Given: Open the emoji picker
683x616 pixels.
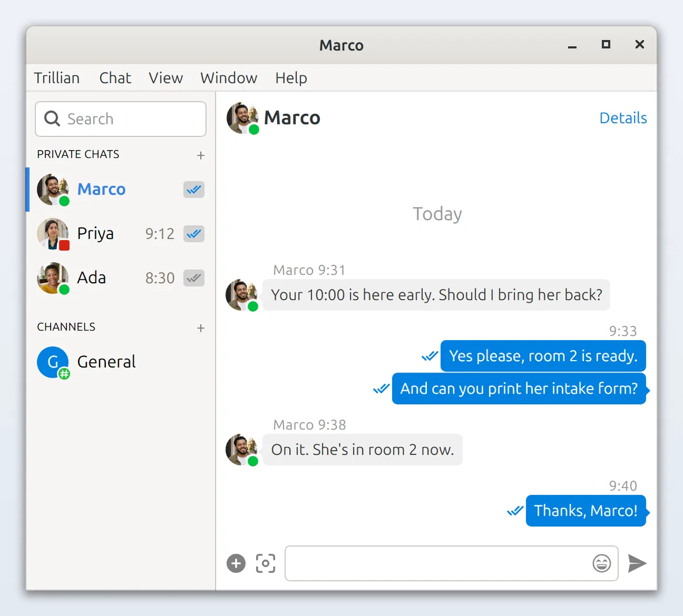Looking at the screenshot, I should click(x=602, y=563).
